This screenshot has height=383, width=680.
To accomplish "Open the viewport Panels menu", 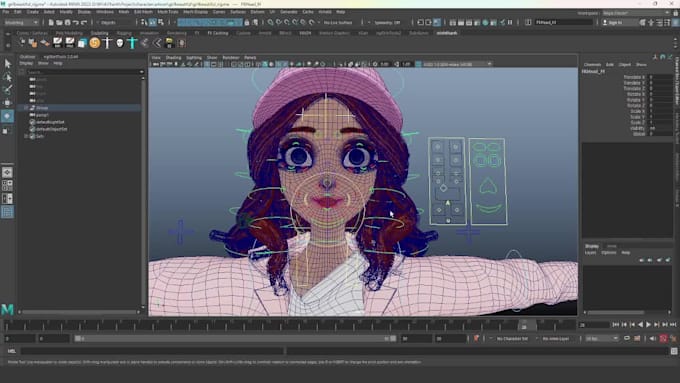I will [x=250, y=57].
